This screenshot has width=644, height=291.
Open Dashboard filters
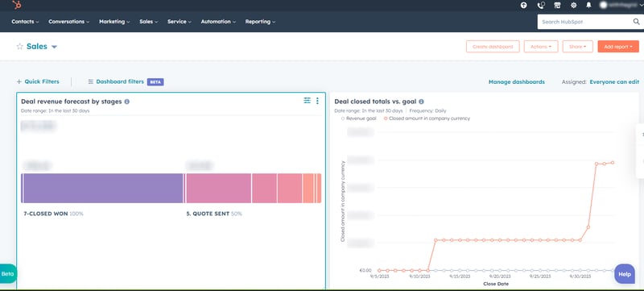[x=116, y=81]
